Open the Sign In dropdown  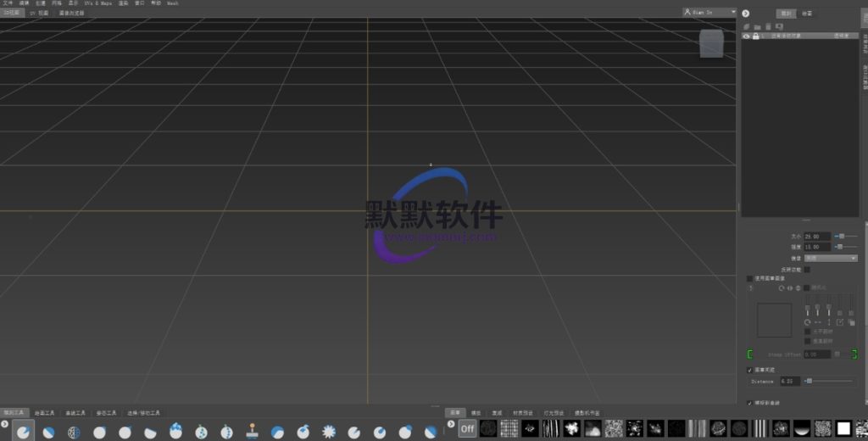[x=709, y=12]
